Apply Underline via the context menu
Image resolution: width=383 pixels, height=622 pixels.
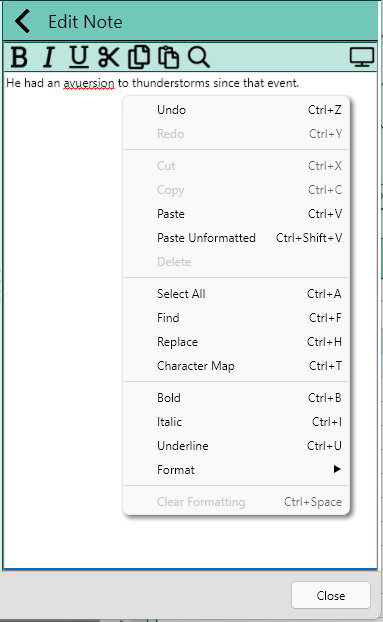(x=236, y=446)
